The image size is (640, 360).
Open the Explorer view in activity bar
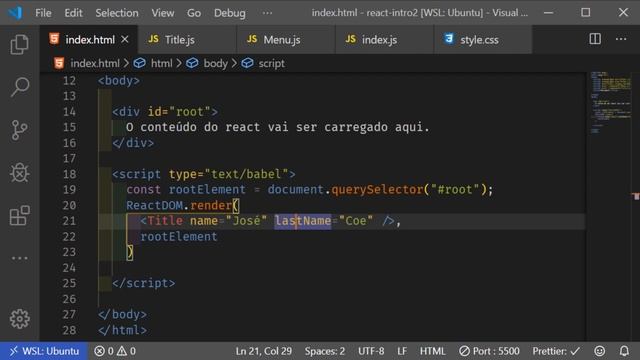(19, 44)
